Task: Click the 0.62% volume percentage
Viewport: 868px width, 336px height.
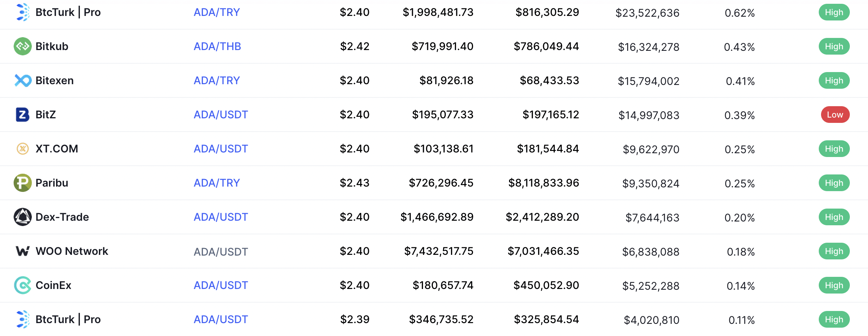Action: pyautogui.click(x=740, y=13)
